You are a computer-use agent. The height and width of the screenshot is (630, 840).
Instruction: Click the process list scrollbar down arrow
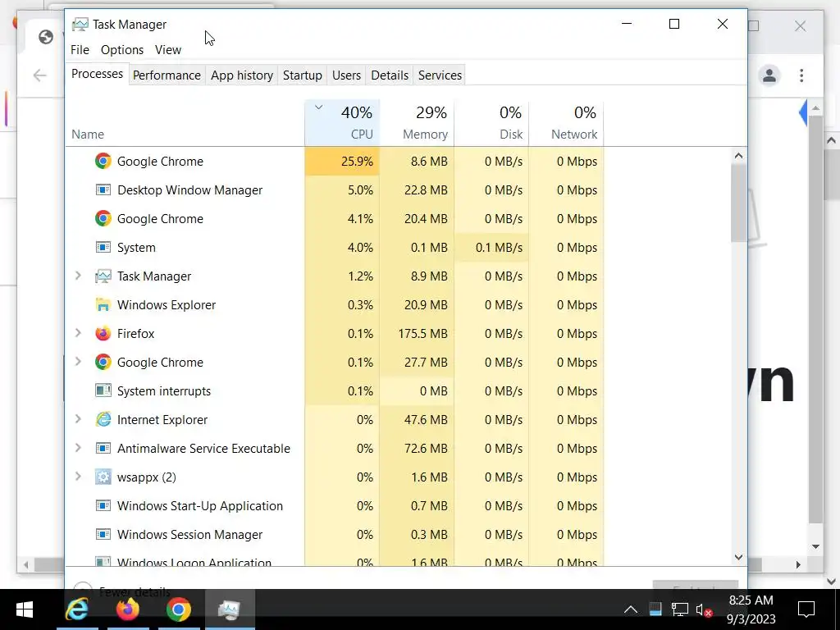pos(738,557)
